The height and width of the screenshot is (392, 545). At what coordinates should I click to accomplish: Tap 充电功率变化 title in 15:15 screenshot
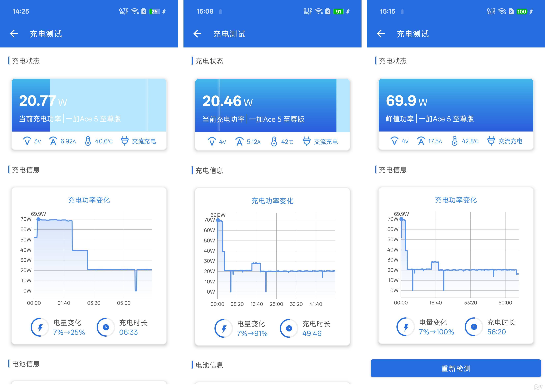click(x=456, y=200)
